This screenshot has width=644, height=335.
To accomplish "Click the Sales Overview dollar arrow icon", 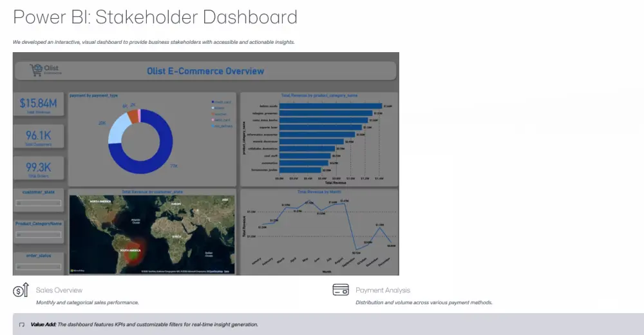I will point(21,290).
